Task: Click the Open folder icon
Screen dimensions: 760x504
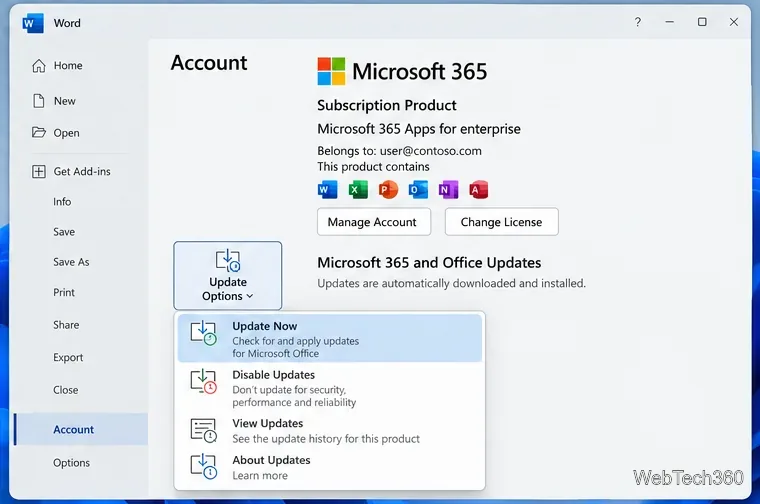Action: tap(39, 132)
